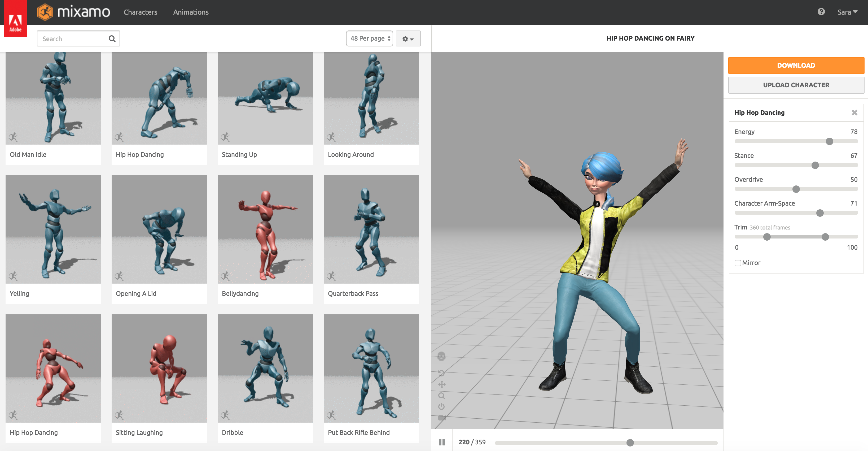Toggle the skeleton view skull icon
The width and height of the screenshot is (868, 451).
click(x=441, y=356)
